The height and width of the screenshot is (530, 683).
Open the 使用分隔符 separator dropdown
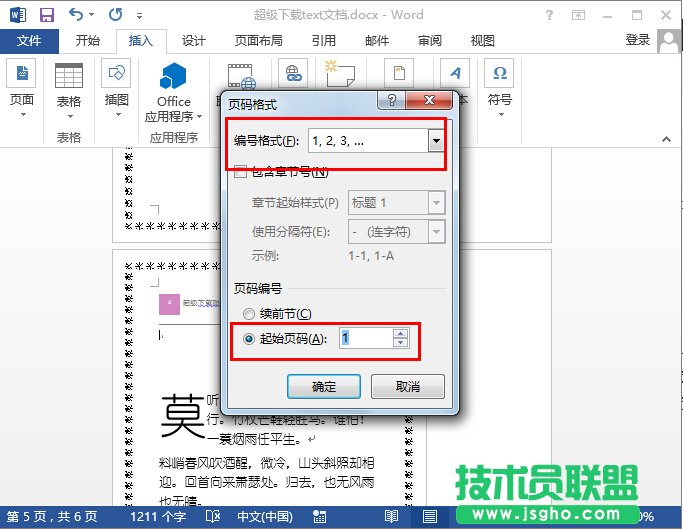tap(435, 231)
